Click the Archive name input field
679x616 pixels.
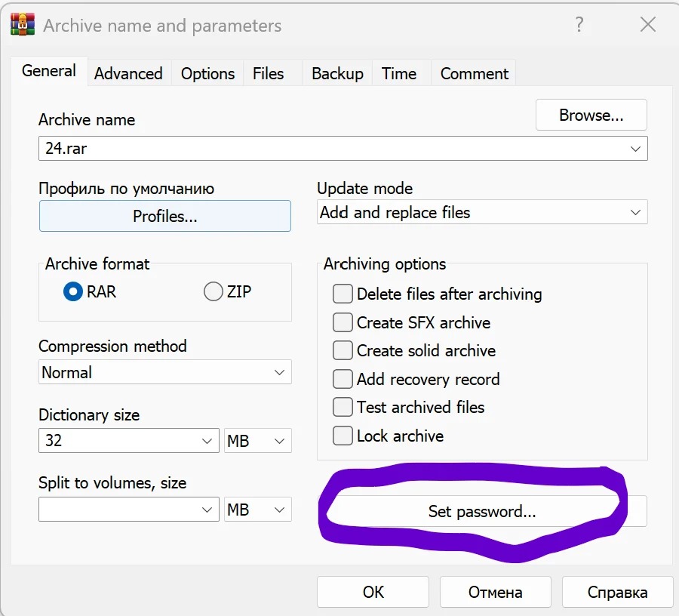click(343, 149)
